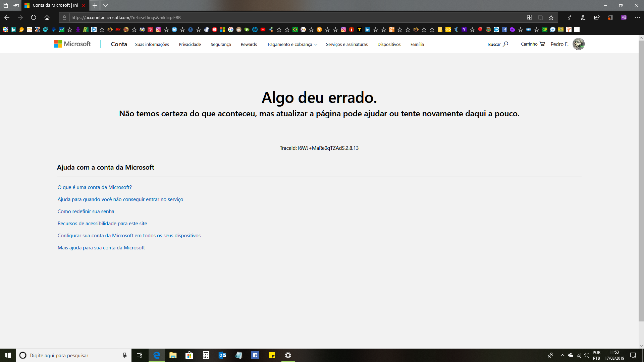644x362 pixels.
Task: Go to Dispositivos
Action: coord(389,44)
